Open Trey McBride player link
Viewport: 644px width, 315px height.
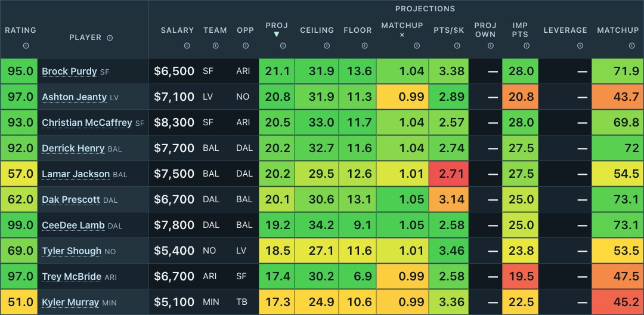pos(72,276)
